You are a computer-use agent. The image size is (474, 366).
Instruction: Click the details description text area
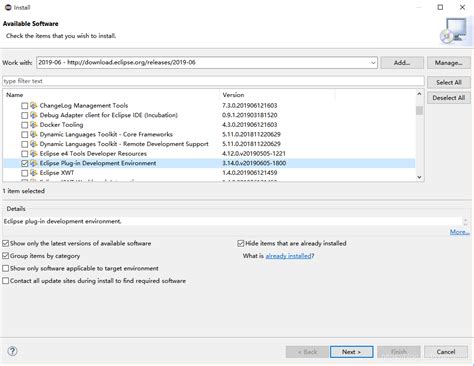(x=232, y=221)
